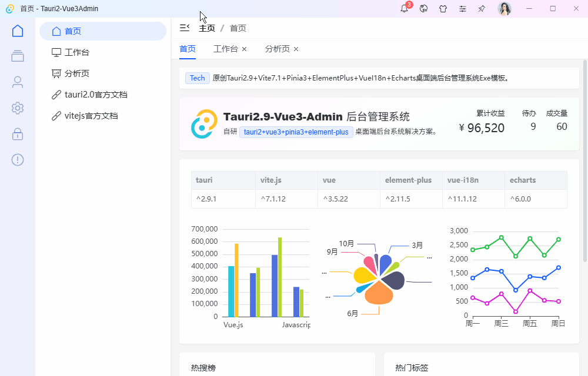Switch to the 工作台 tab
This screenshot has height=376, width=588.
pos(225,49)
